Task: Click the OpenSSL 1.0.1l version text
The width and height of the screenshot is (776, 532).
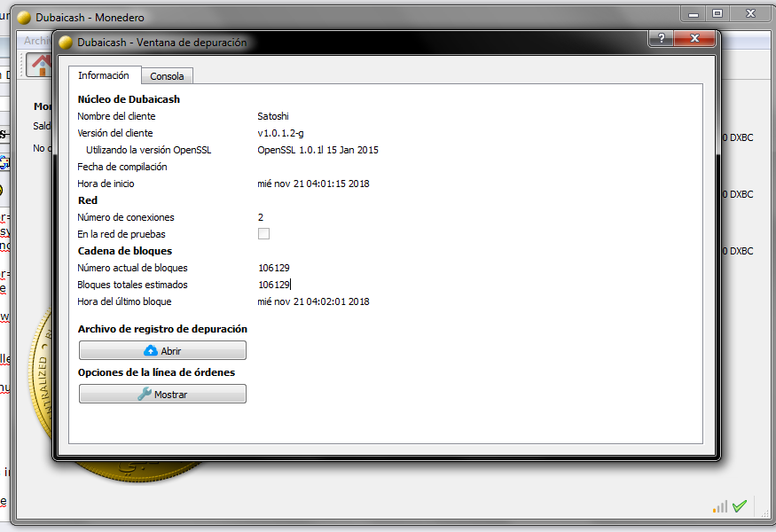Action: [x=317, y=150]
